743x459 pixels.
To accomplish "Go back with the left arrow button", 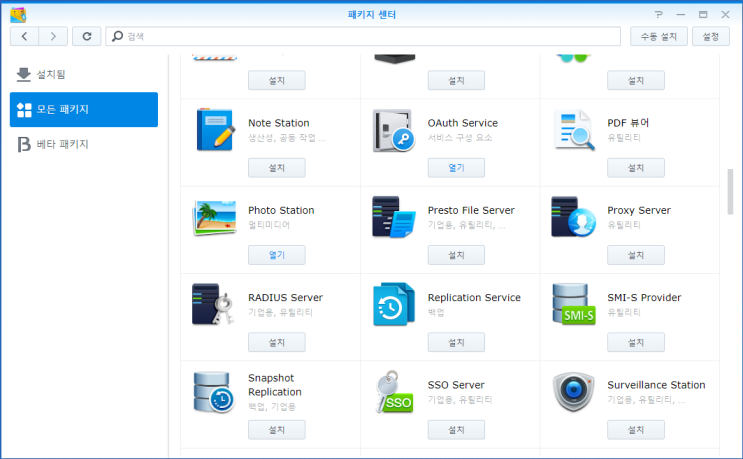I will point(24,36).
